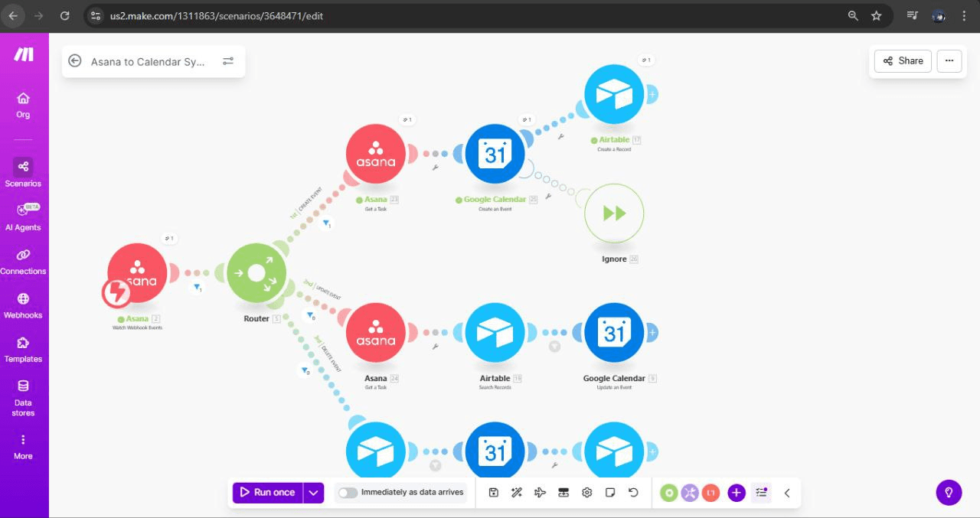Open filter on Update Event route
The width and height of the screenshot is (980, 518).
309,315
